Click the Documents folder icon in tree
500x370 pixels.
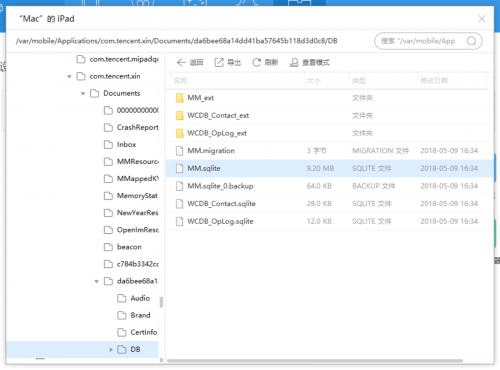[95, 93]
